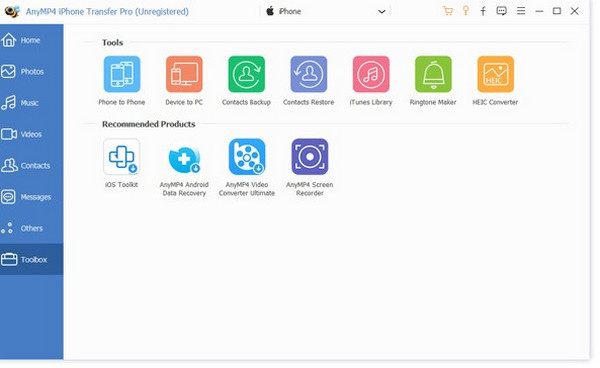Open the Facebook share icon
Screen dimensions: 600x368
point(483,11)
